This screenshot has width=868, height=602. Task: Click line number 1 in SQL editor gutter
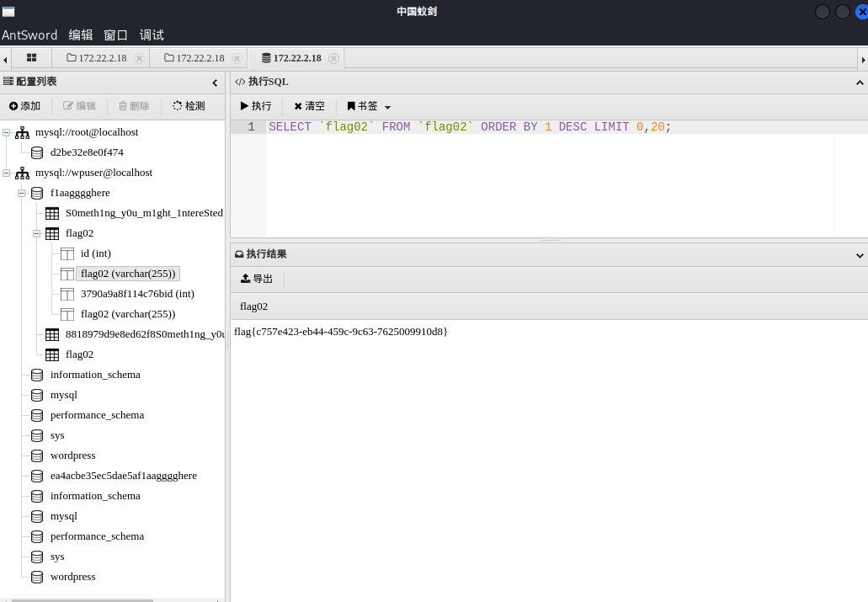coord(251,127)
